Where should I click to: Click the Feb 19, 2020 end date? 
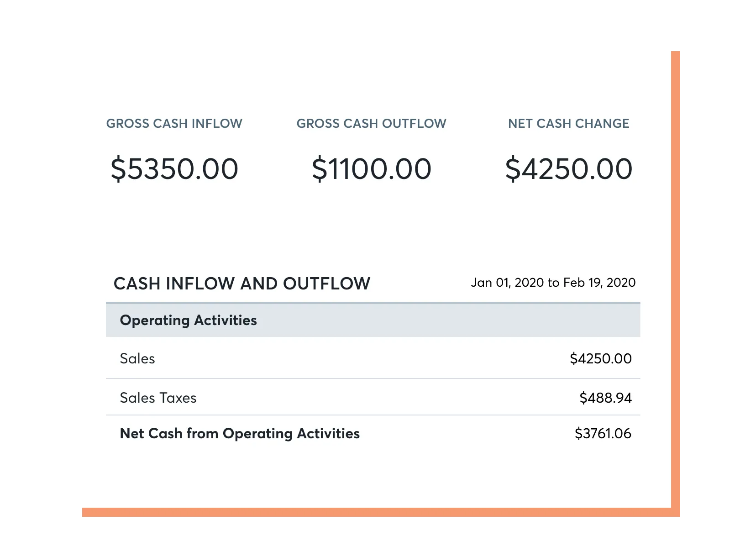point(599,283)
